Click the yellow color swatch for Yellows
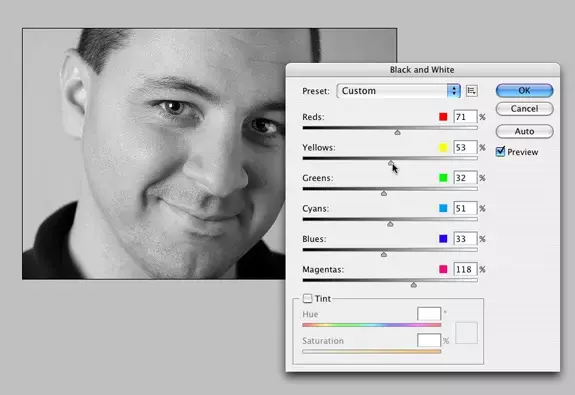 pyautogui.click(x=443, y=147)
